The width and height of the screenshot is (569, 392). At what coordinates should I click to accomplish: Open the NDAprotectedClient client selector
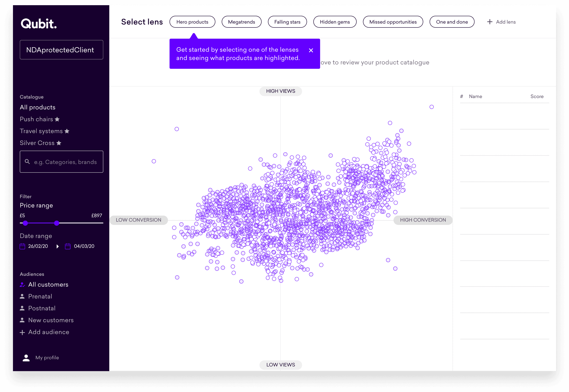pyautogui.click(x=62, y=50)
